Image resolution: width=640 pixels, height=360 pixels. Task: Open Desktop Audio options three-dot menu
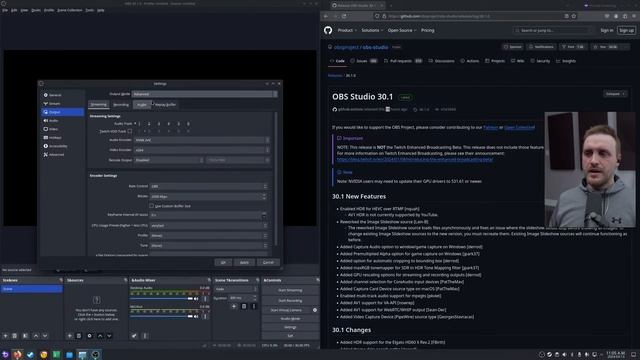(x=205, y=299)
